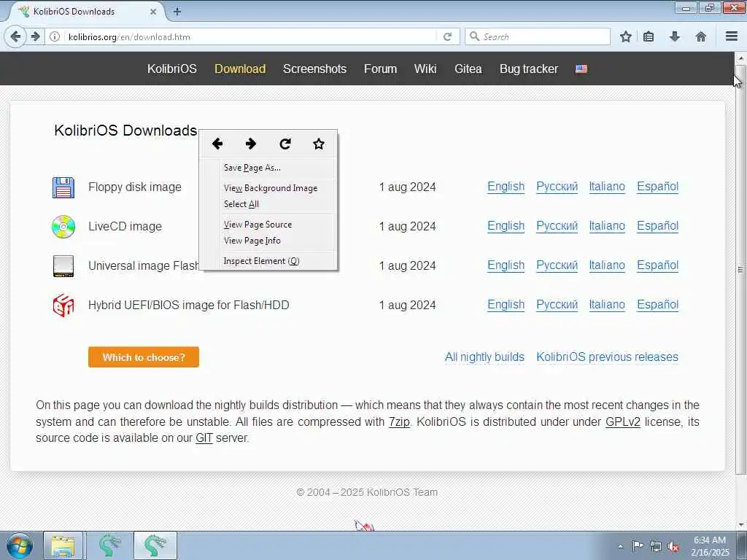This screenshot has height=560, width=747.
Task: Open Wiki in site navigation
Action: click(x=425, y=69)
